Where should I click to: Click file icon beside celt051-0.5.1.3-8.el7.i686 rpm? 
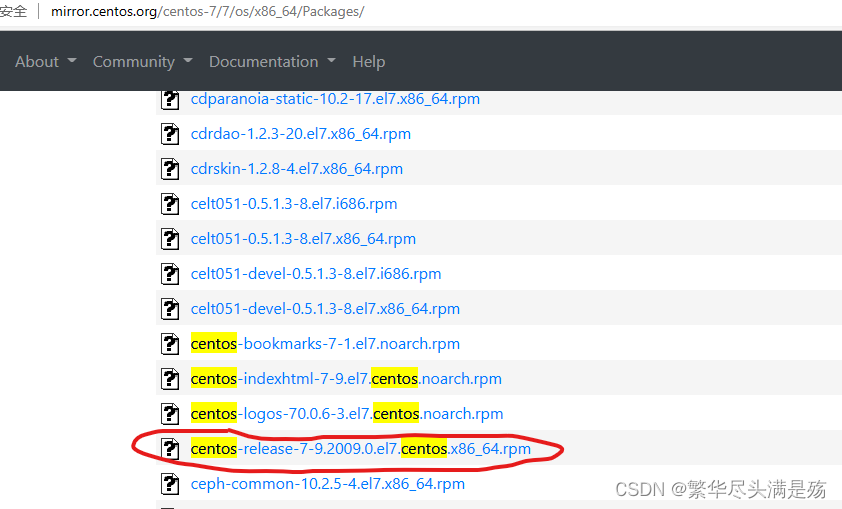tap(170, 204)
